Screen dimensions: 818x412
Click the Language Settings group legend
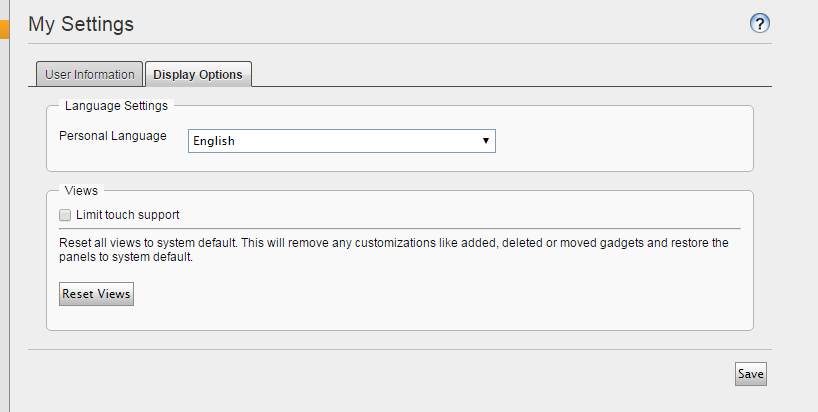116,106
